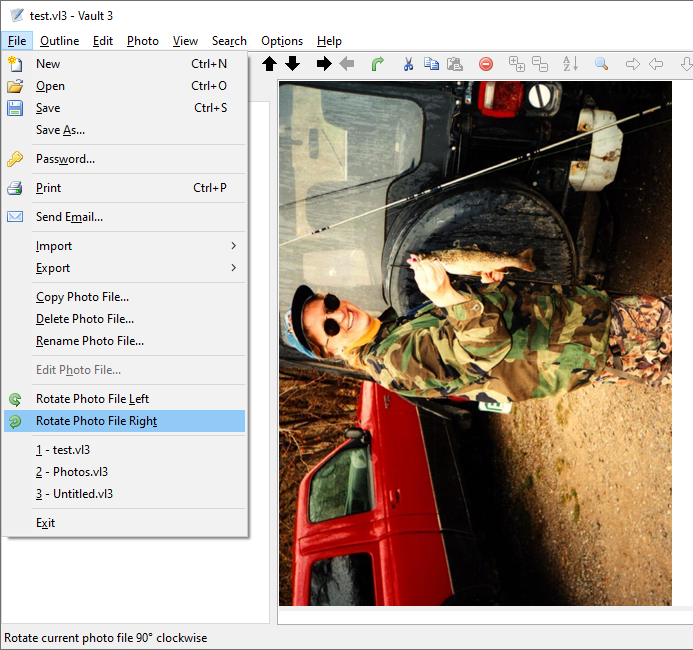This screenshot has width=693, height=650.
Task: Click the red delete circle icon
Action: click(x=486, y=64)
